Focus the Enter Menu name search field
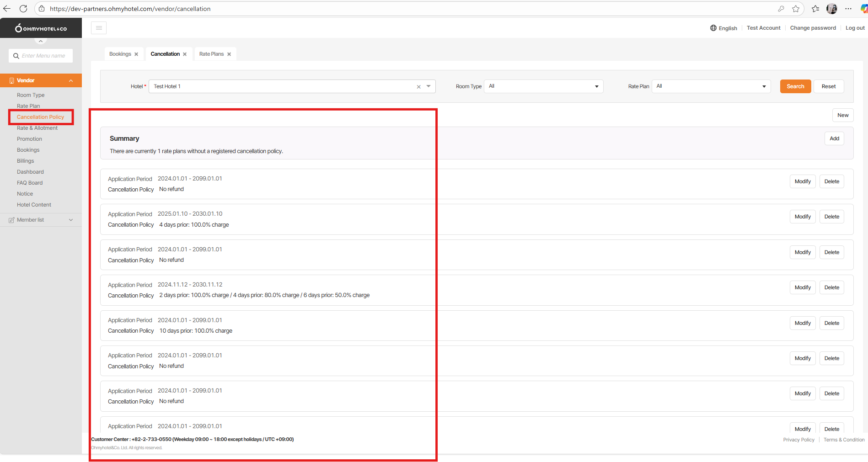868x462 pixels. [x=41, y=56]
